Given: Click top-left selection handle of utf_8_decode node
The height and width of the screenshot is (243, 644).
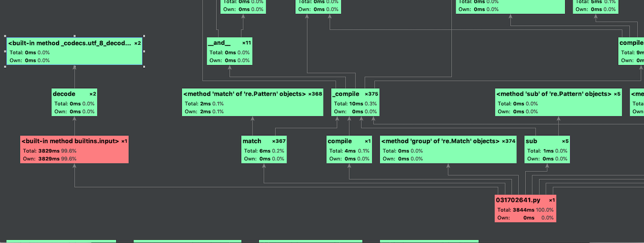Looking at the screenshot, I should coord(6,36).
